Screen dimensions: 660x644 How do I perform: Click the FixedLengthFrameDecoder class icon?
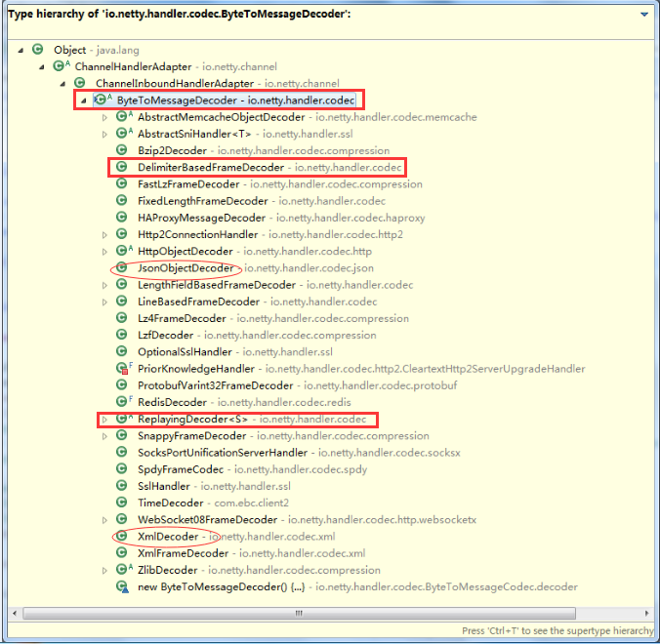coord(122,200)
